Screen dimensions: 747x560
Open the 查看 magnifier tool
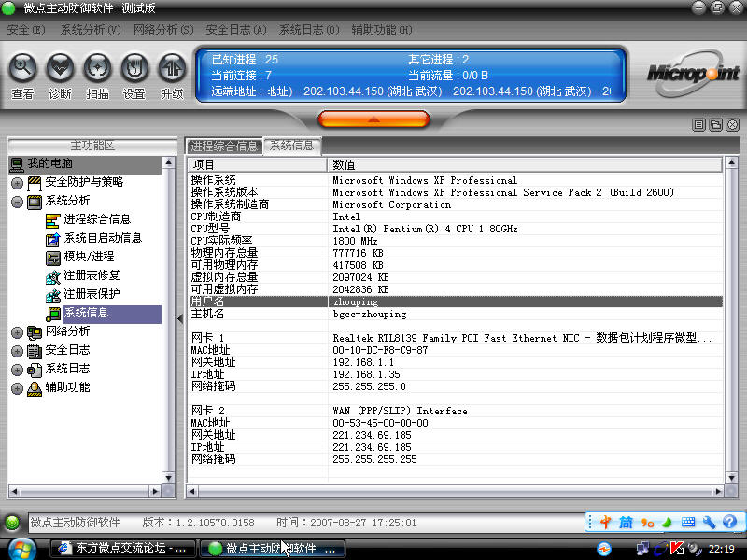22,76
